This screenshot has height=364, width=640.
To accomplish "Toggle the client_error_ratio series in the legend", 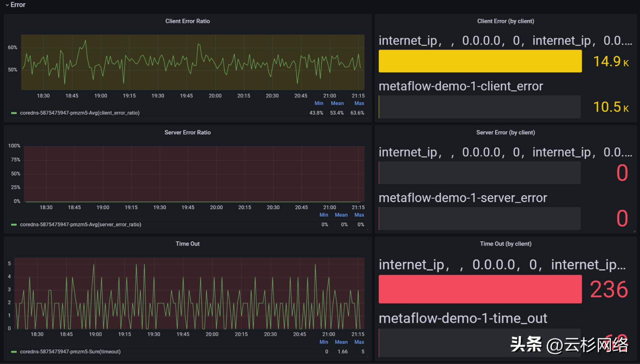I will tap(80, 113).
